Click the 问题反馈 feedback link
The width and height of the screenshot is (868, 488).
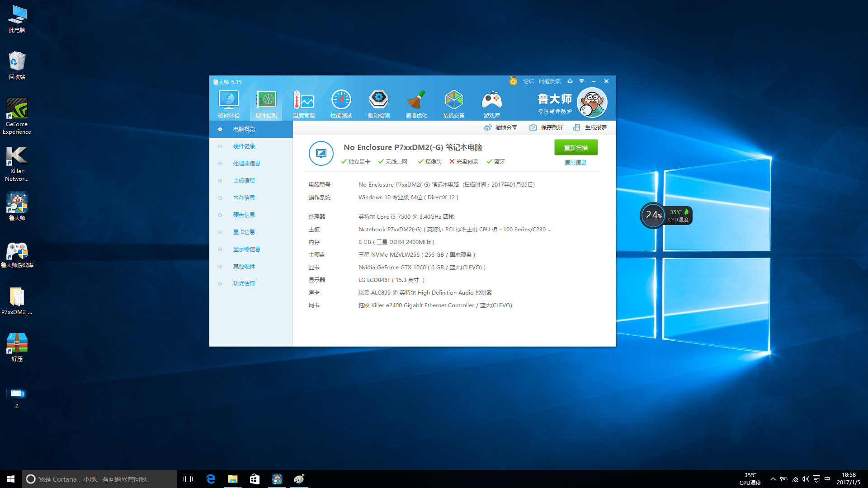click(550, 81)
